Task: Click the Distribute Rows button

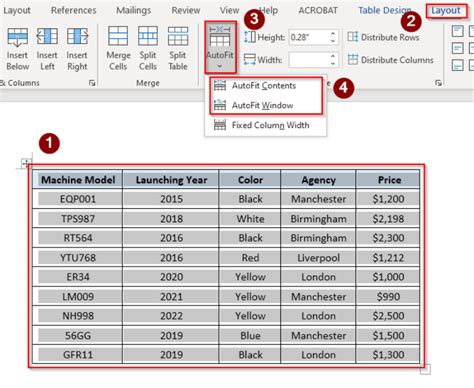Action: pos(383,37)
